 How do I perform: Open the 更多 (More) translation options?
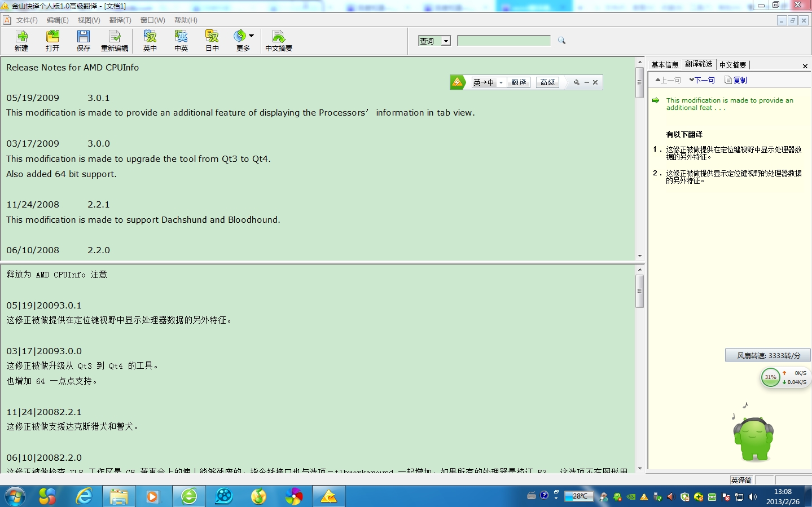[x=244, y=41]
